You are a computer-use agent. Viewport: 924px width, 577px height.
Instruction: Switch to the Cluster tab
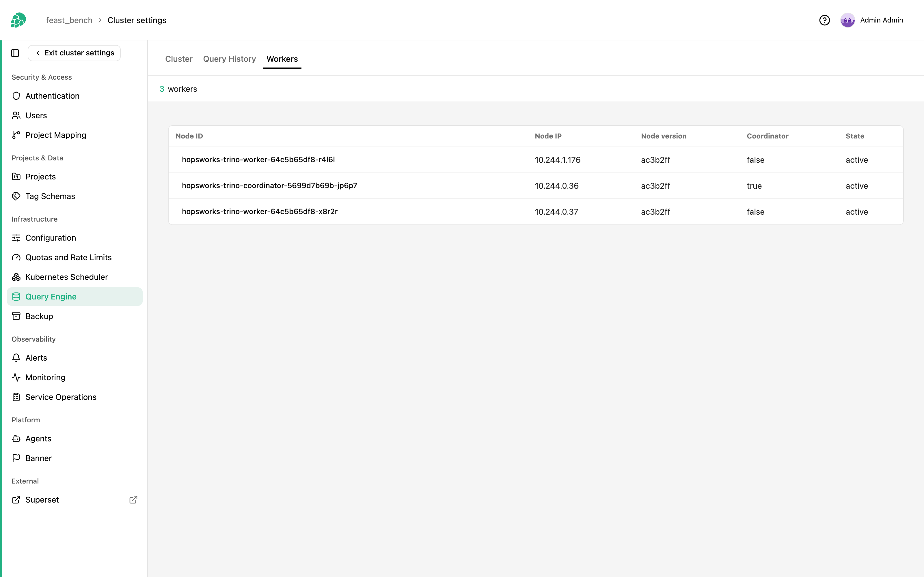(x=179, y=59)
